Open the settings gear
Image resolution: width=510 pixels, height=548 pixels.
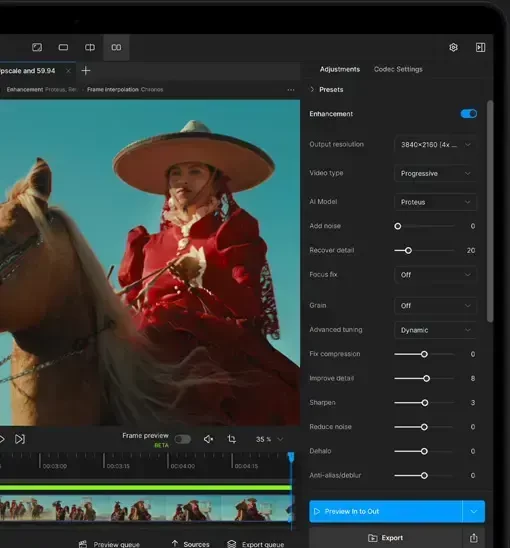[x=453, y=47]
